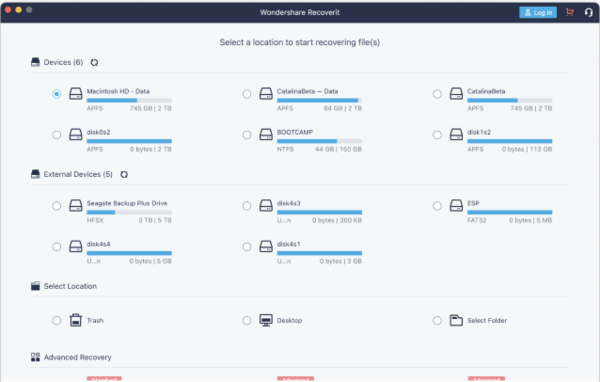Viewport: 600px width, 382px height.
Task: Click the 'HFSX' file system label
Action: tap(95, 220)
